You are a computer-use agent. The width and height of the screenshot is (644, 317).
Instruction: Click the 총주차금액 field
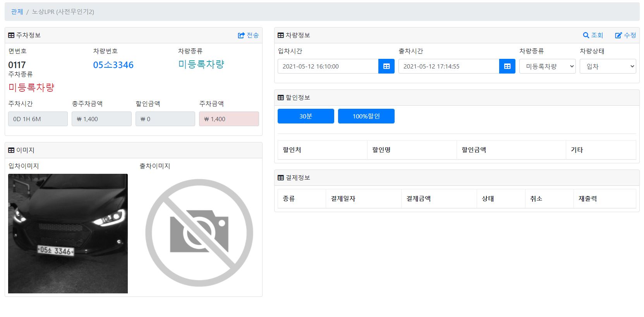tap(101, 119)
